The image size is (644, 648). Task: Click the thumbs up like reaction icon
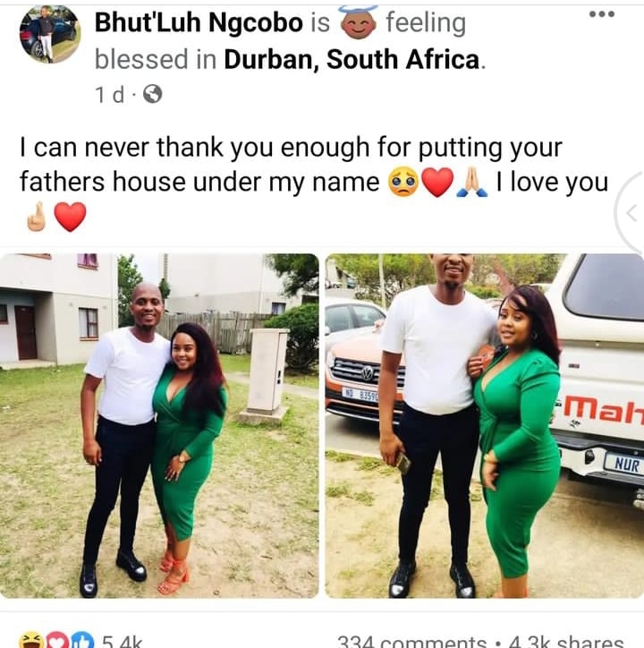[83, 641]
